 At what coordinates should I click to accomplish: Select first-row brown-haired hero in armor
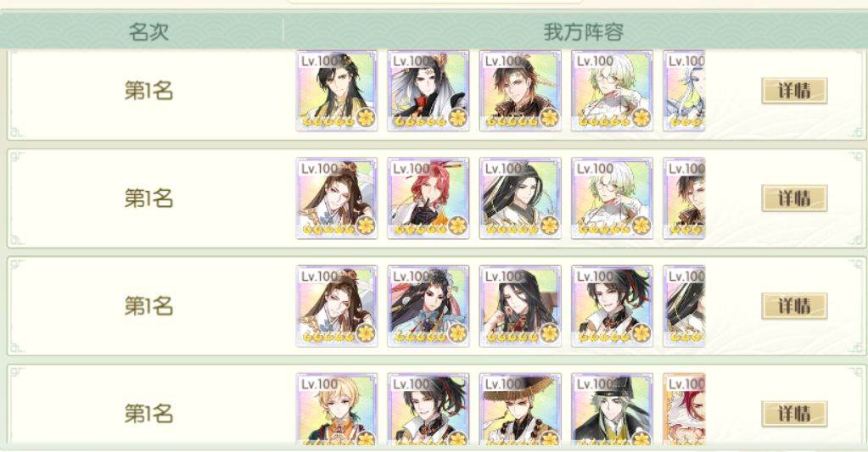[x=520, y=91]
